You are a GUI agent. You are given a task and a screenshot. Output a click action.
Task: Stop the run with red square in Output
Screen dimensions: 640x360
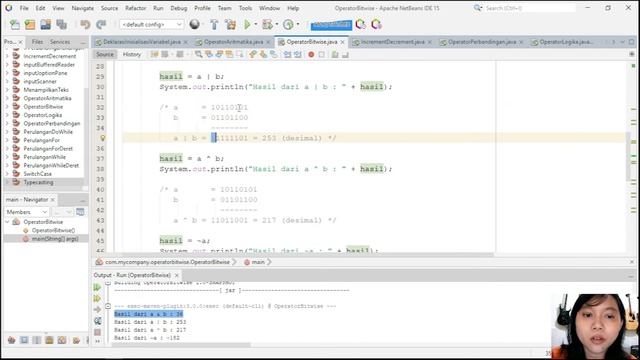coord(97,332)
